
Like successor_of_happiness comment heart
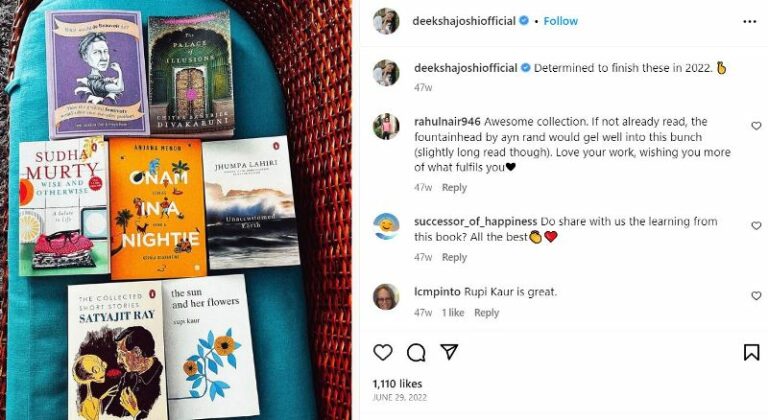(756, 225)
